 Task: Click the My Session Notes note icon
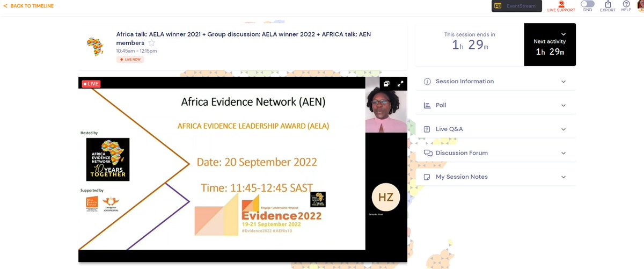pos(427,177)
